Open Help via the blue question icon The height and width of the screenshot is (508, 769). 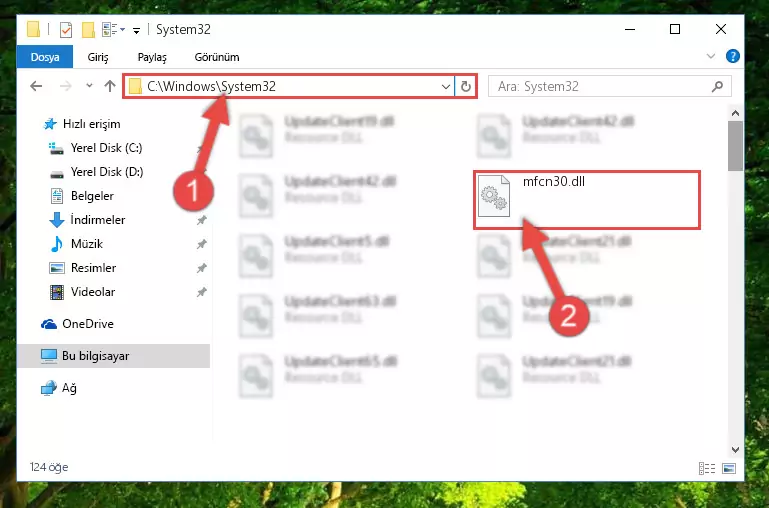click(x=732, y=56)
